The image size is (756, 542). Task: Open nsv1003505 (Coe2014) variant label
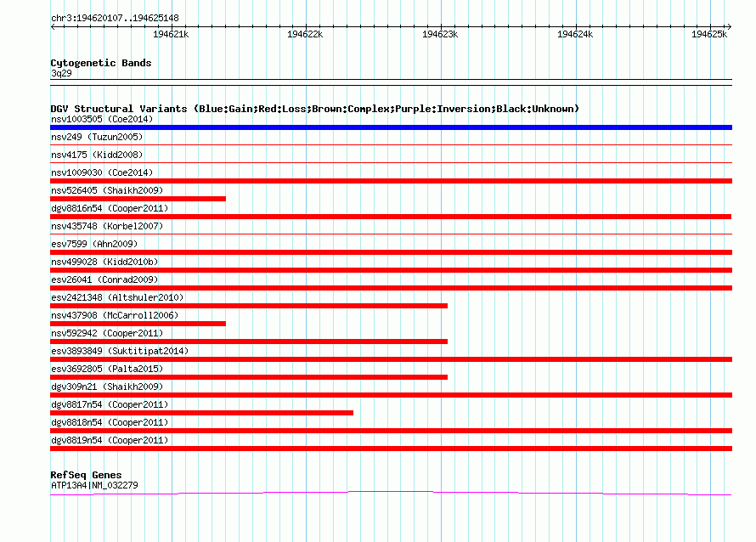[102, 119]
